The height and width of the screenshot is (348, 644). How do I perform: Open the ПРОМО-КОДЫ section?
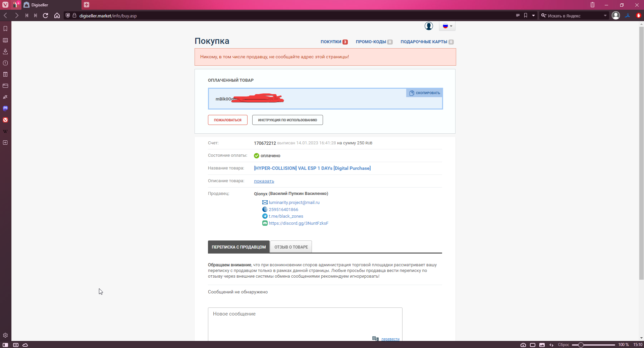coord(374,42)
